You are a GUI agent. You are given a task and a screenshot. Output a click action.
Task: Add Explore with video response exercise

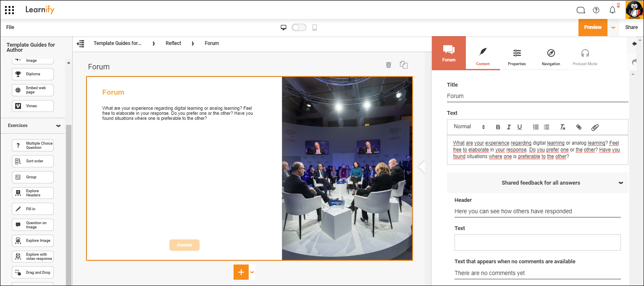pos(33,257)
